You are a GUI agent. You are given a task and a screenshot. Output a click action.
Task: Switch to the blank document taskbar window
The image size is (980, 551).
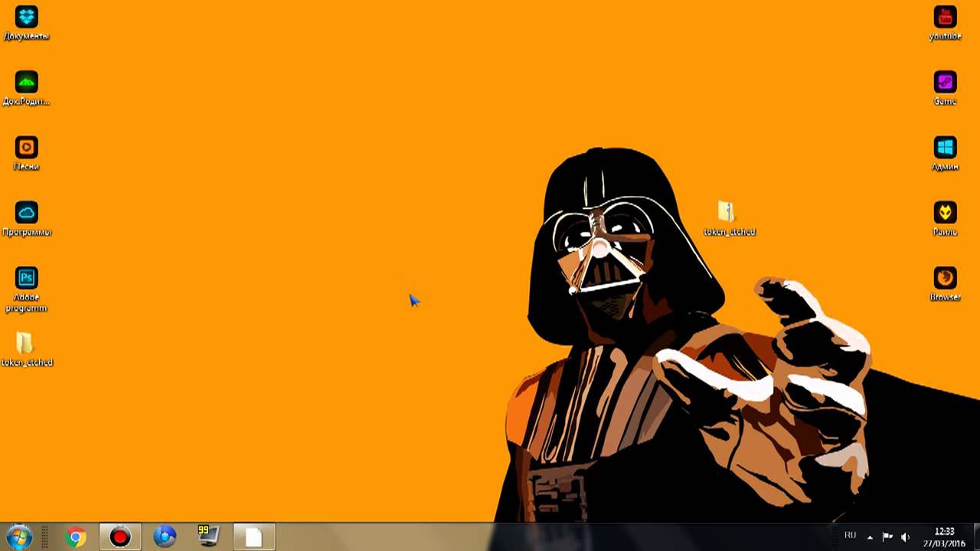click(253, 537)
